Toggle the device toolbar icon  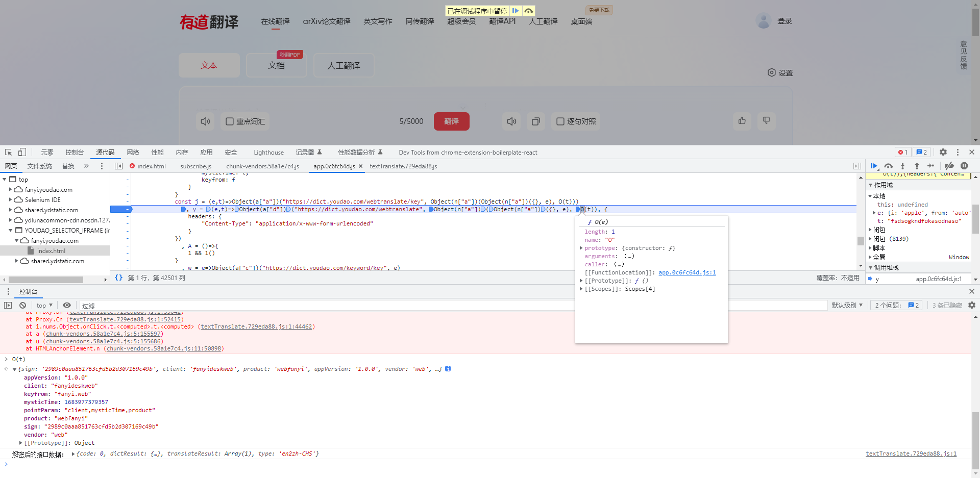(22, 152)
